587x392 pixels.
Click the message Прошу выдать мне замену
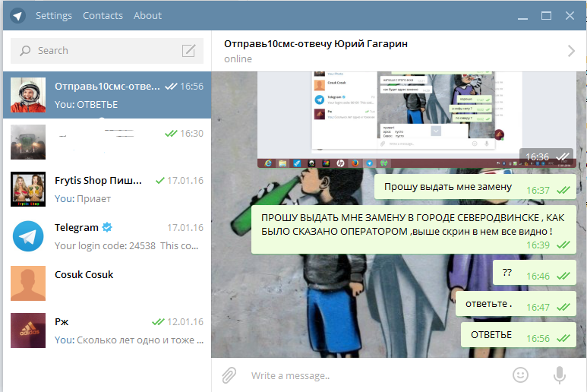pos(475,187)
